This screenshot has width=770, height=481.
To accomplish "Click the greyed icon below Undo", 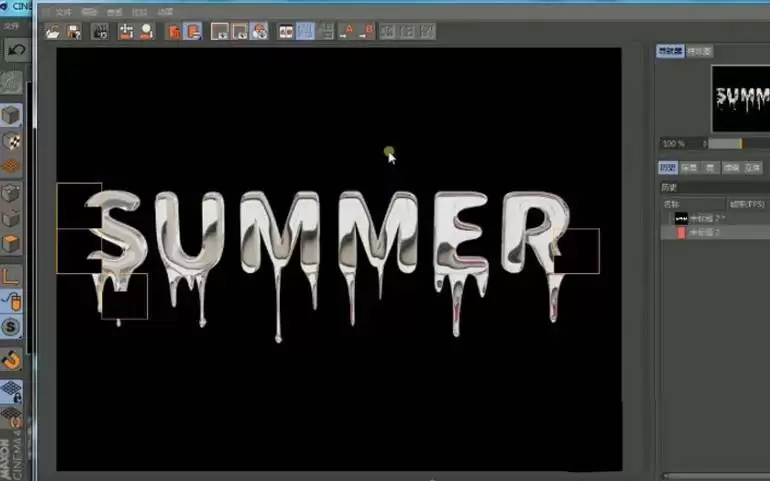I will pos(12,82).
